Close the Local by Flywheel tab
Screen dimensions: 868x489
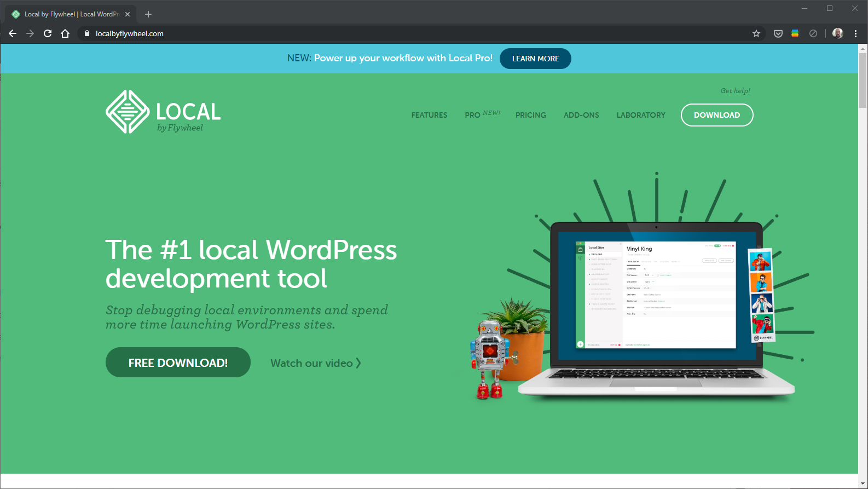click(128, 14)
